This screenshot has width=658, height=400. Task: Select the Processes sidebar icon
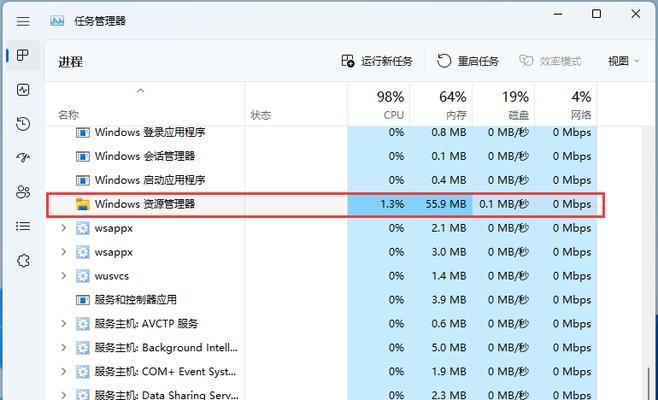coord(23,55)
